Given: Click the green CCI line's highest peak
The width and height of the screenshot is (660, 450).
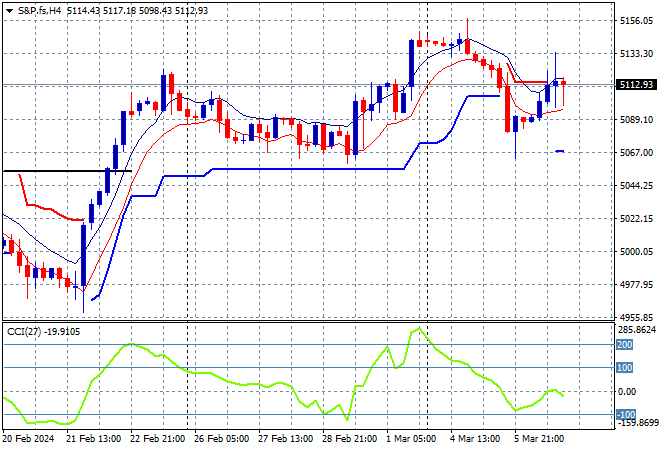Looking at the screenshot, I should coord(420,329).
